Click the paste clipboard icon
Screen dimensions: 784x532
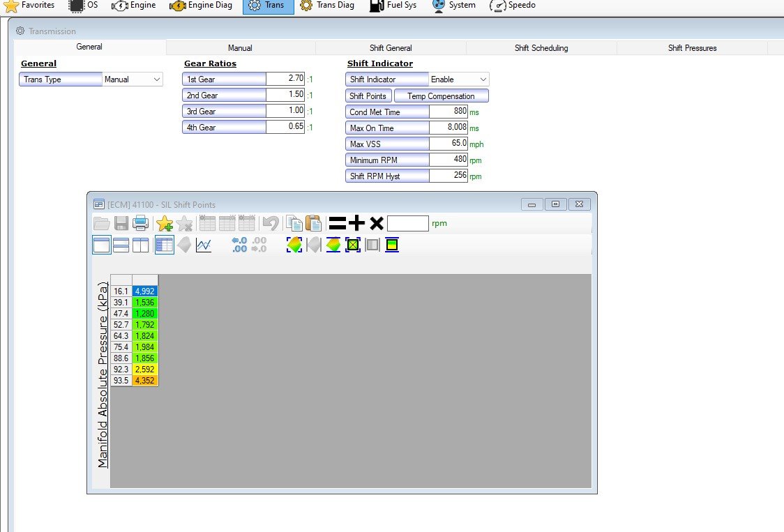point(314,223)
